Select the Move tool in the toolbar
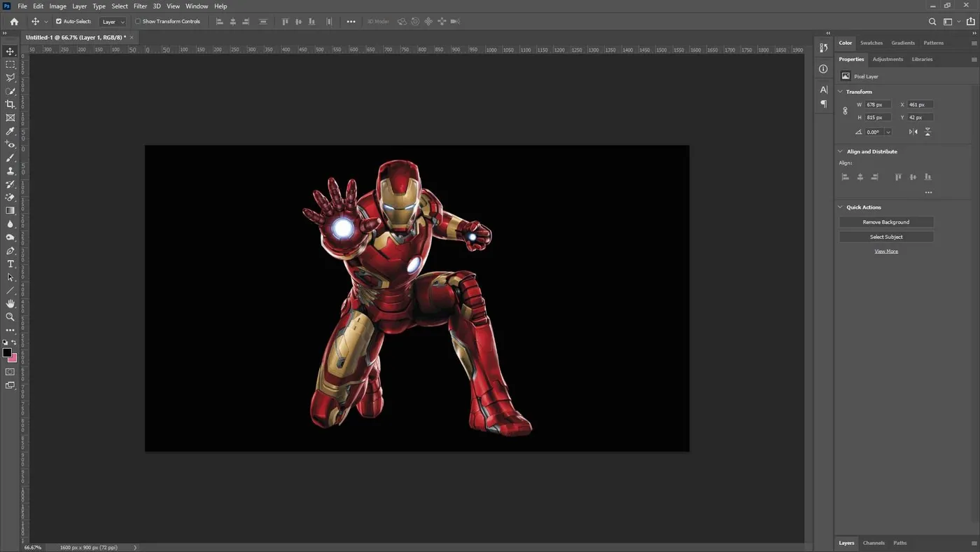 tap(10, 51)
